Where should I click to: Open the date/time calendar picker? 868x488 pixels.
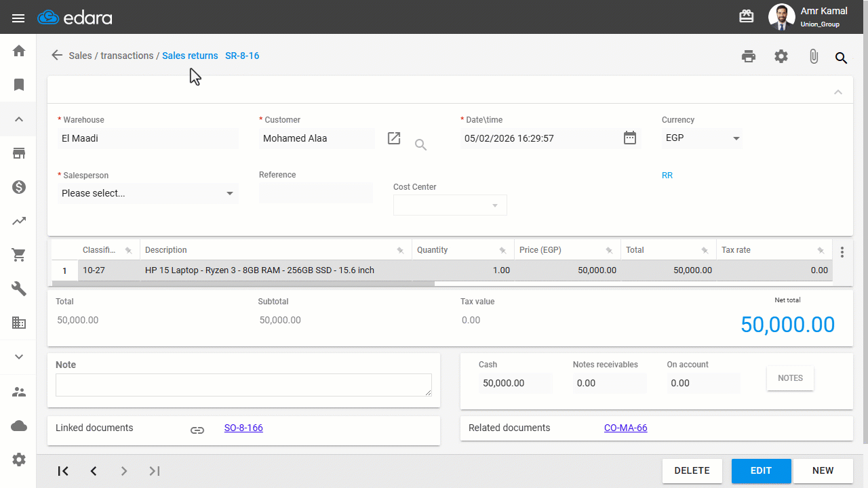(630, 138)
